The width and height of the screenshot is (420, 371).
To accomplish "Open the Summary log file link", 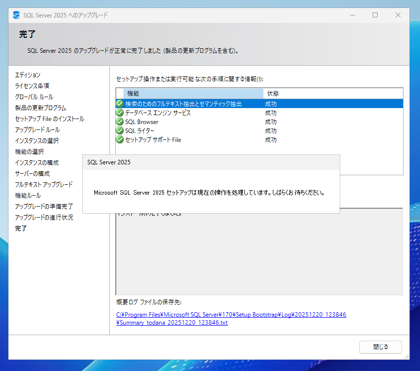I will [231, 318].
